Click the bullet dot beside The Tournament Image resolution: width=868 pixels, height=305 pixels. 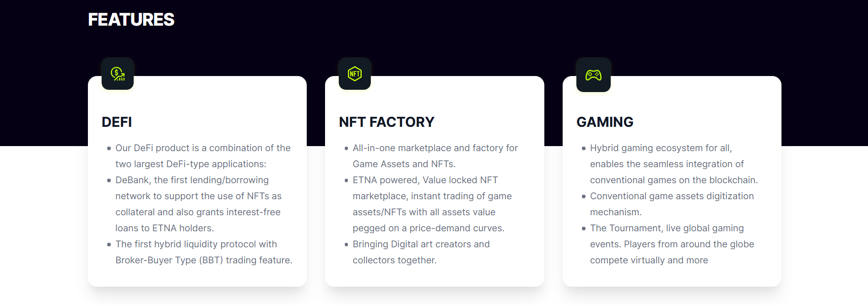click(584, 229)
